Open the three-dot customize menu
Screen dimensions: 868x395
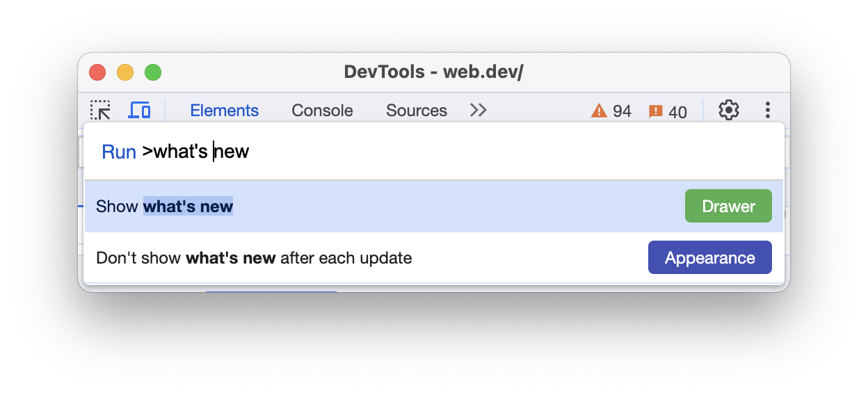point(768,110)
